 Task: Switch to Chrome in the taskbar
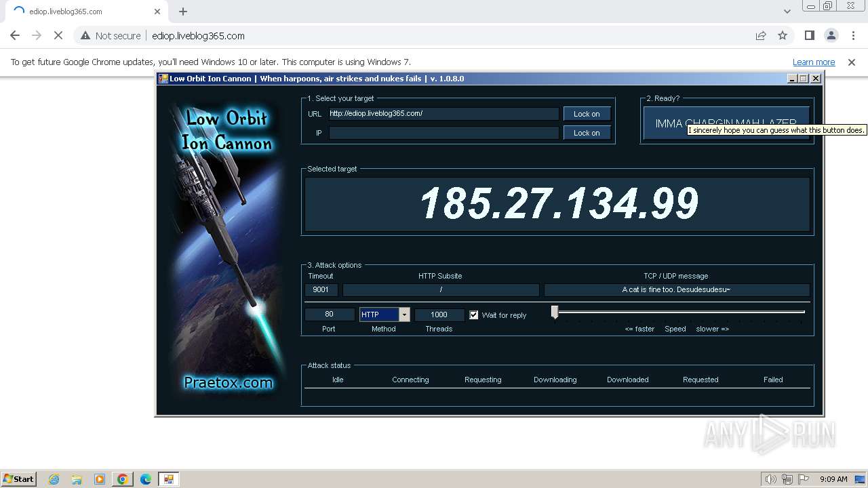tap(123, 479)
